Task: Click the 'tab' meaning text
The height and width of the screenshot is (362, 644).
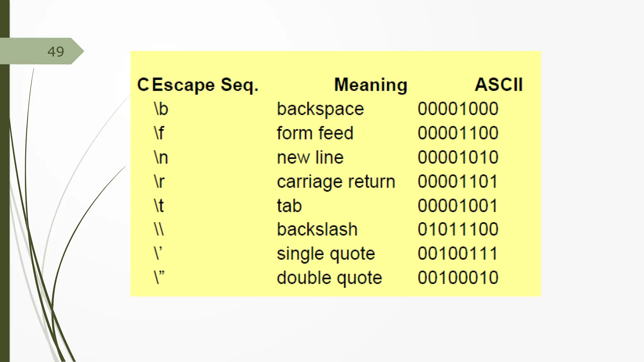Action: tap(289, 206)
